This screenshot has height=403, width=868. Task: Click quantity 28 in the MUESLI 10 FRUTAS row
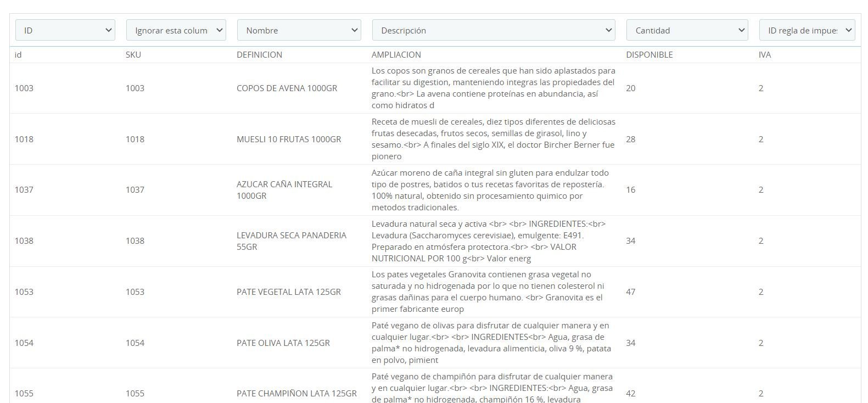click(631, 139)
